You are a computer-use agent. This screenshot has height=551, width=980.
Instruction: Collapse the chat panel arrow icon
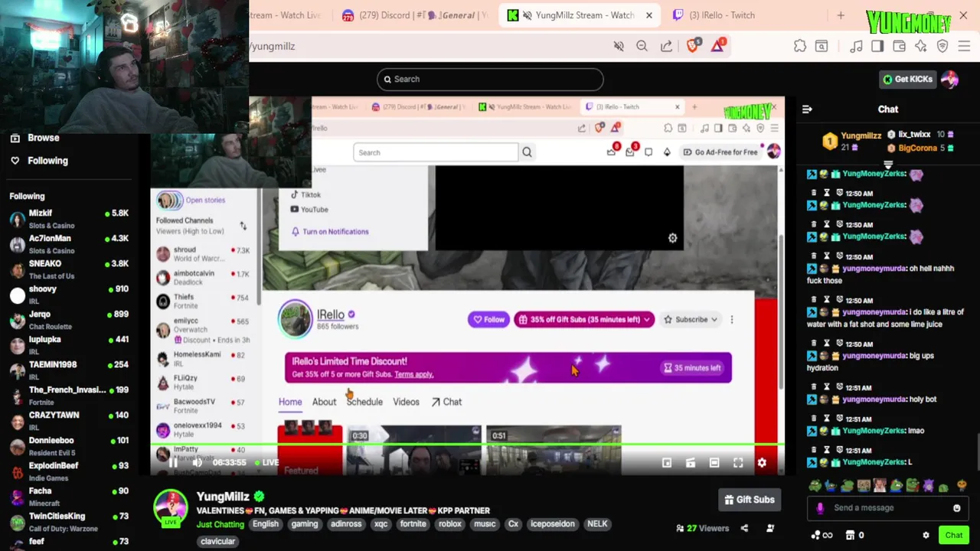pyautogui.click(x=807, y=109)
